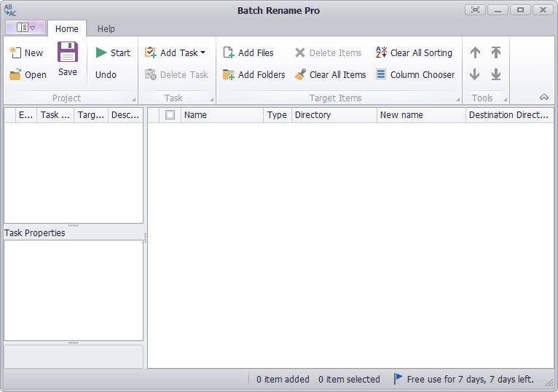Click the '0 item selected' status text
Screen dimensions: 558x392
point(349,380)
